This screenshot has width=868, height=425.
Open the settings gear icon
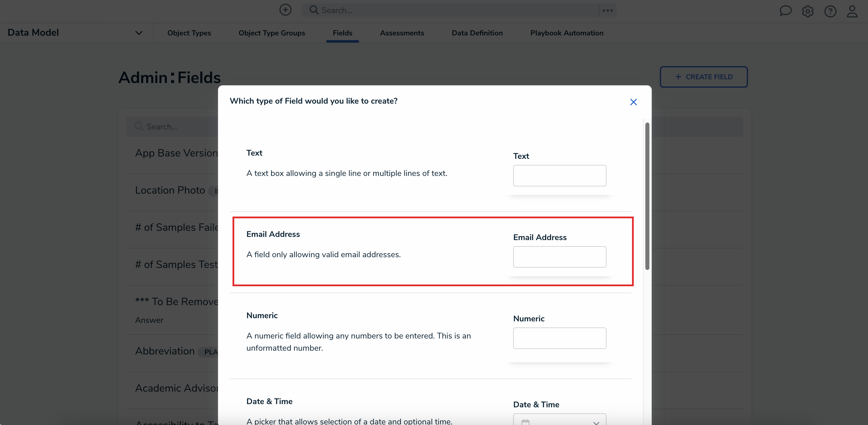[x=808, y=11]
